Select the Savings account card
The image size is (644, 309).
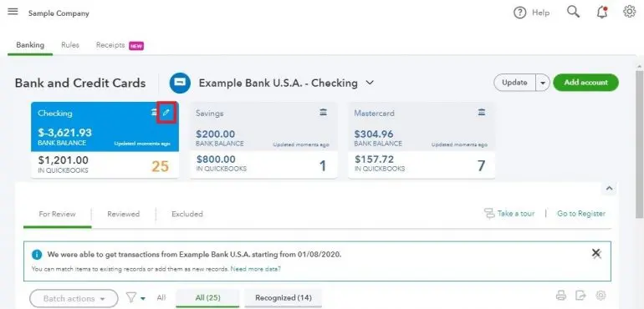(x=263, y=140)
